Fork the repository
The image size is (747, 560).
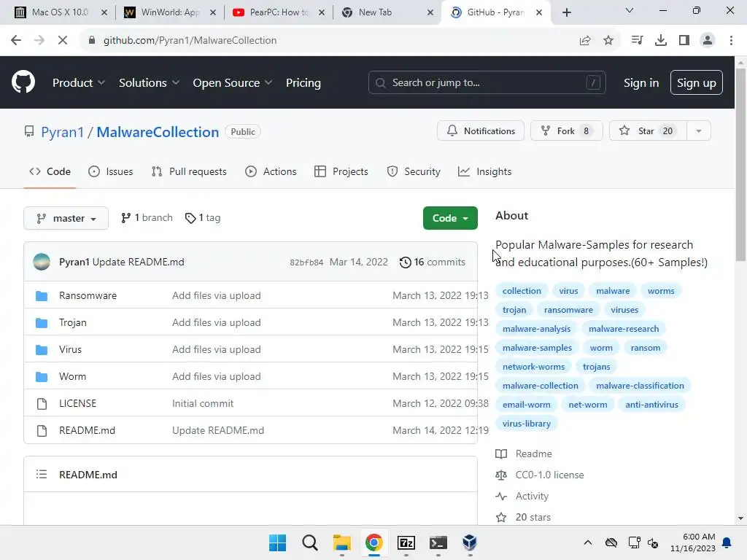pyautogui.click(x=566, y=131)
